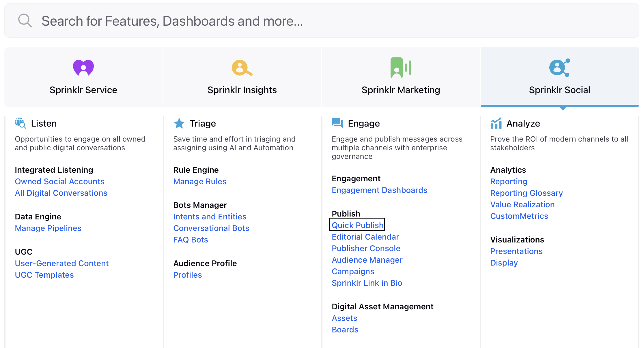644x348 pixels.
Task: Focus the Features and Dashboards search field
Action: coord(322,21)
